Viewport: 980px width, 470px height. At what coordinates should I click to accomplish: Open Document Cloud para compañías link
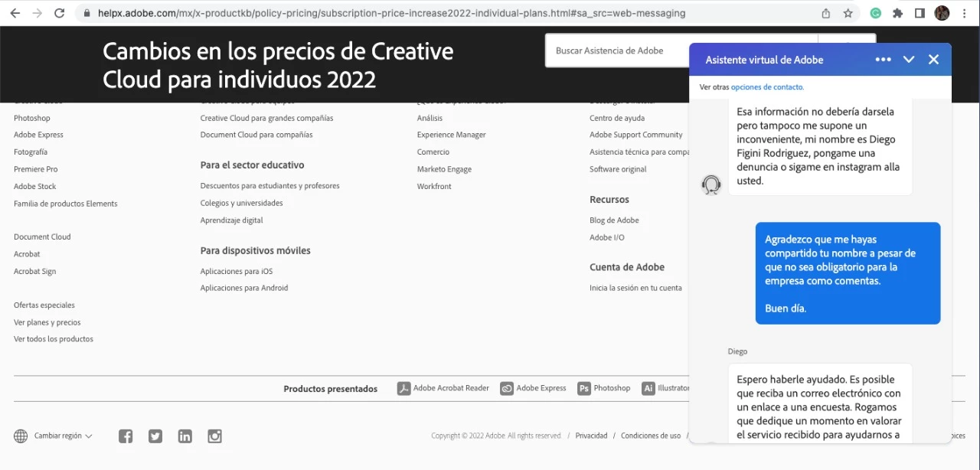click(x=256, y=135)
